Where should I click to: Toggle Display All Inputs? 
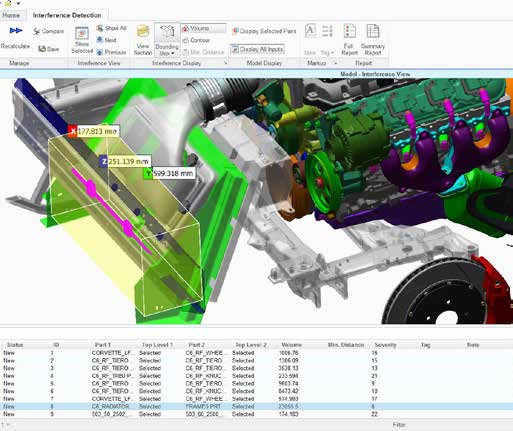tap(257, 49)
